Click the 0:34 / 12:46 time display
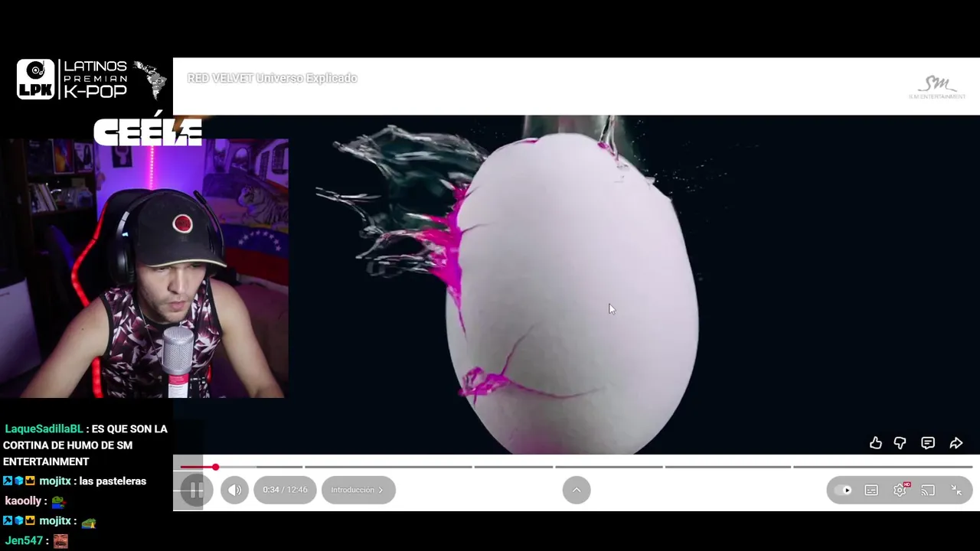Screen dimensions: 980x551 285,490
